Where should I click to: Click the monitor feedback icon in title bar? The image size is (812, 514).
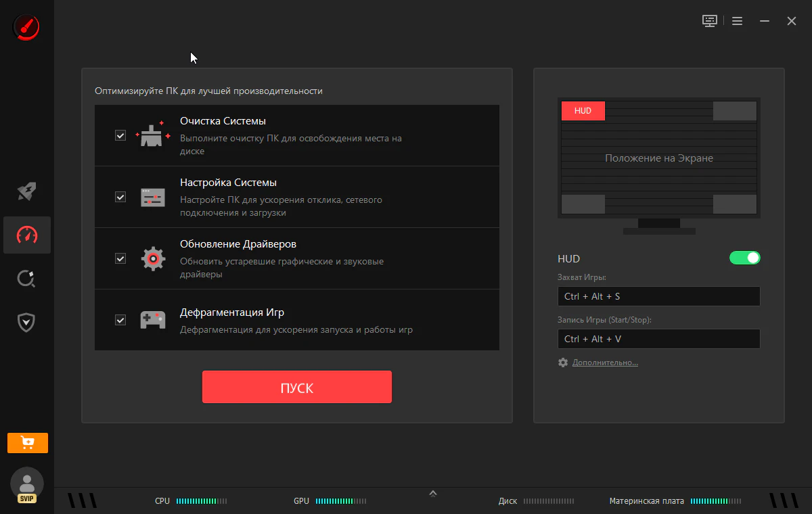coord(709,21)
